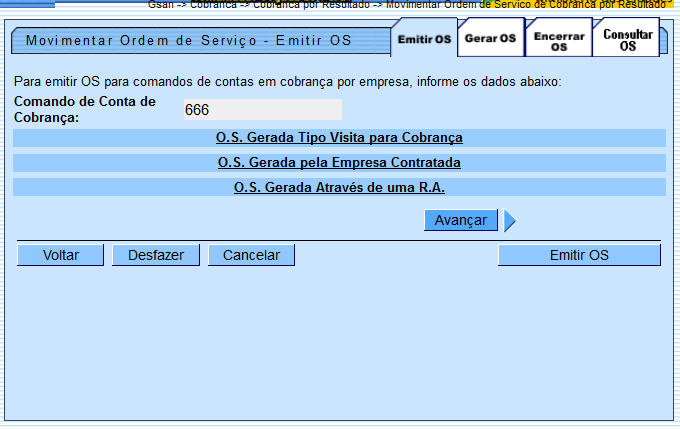680x429 pixels.
Task: Click the label 'Comando de Conta de Cobrança:'
Action: pos(85,109)
